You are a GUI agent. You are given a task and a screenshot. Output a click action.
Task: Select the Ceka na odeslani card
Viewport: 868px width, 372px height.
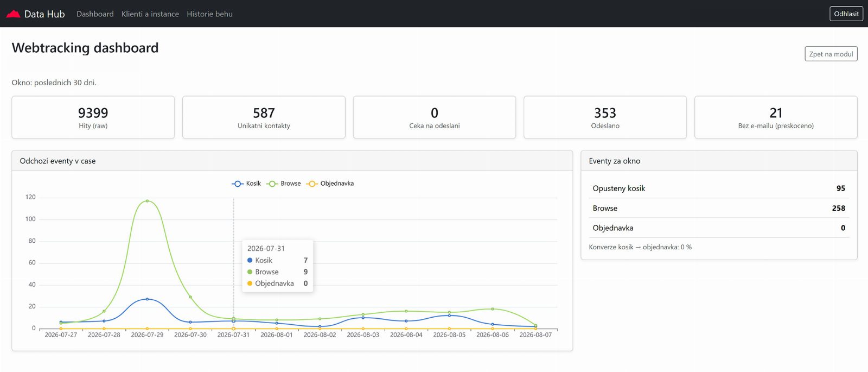tap(435, 117)
